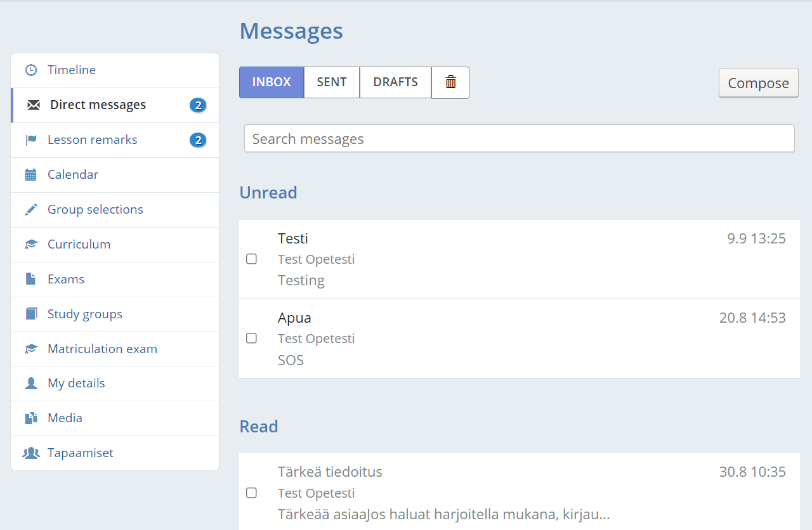Go to Curriculum in the sidebar
The image size is (812, 530).
click(x=79, y=245)
